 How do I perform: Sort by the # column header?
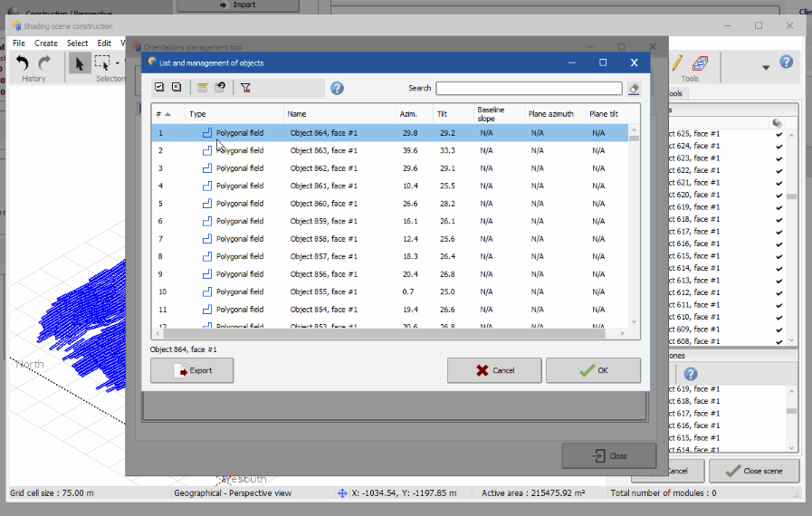pyautogui.click(x=167, y=114)
